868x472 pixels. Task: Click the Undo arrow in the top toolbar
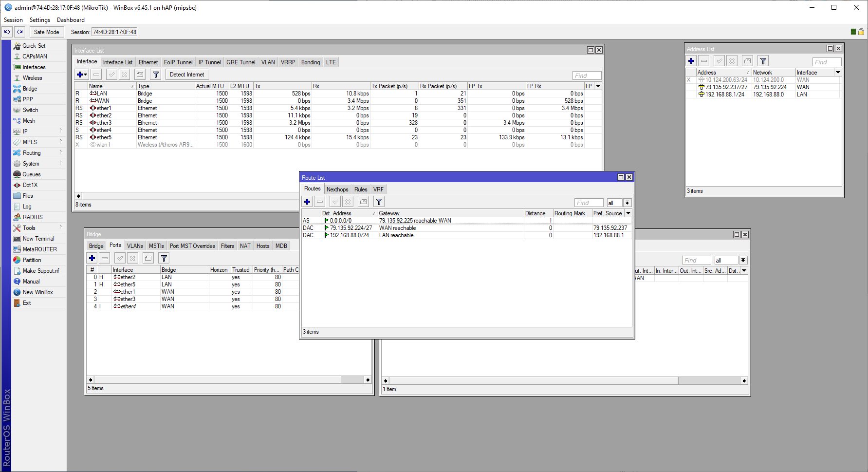(7, 32)
